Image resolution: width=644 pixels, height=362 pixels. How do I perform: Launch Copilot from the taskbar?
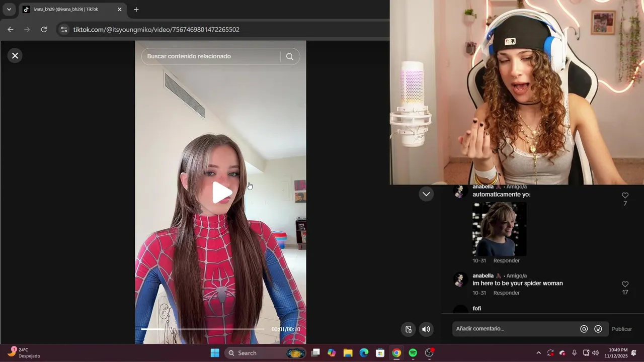pos(332,353)
